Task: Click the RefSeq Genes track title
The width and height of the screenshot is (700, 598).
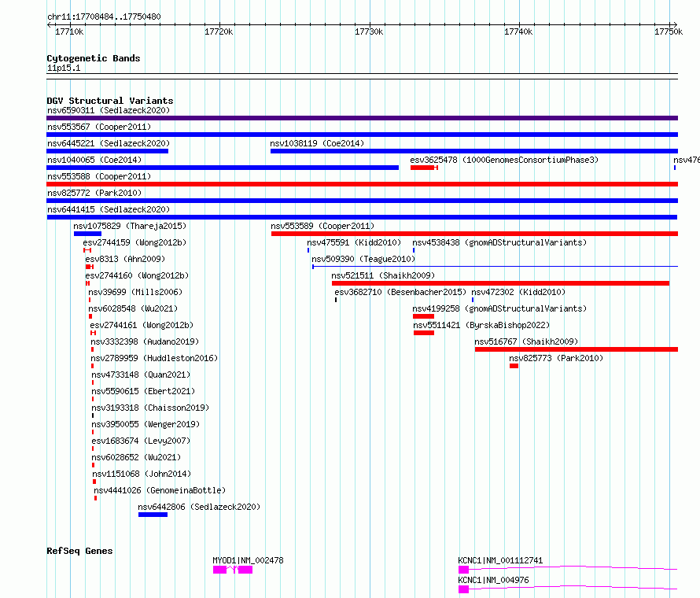Action: click(79, 551)
